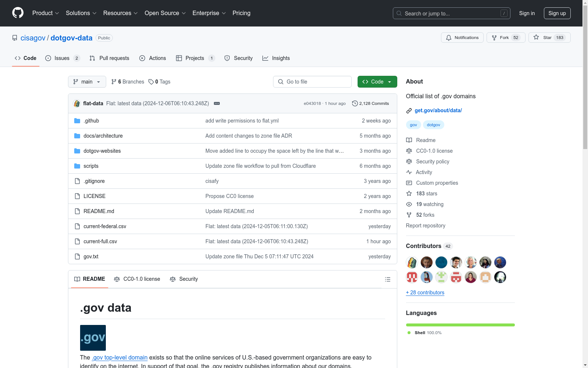
Task: Open the .github folder
Action: pyautogui.click(x=91, y=121)
